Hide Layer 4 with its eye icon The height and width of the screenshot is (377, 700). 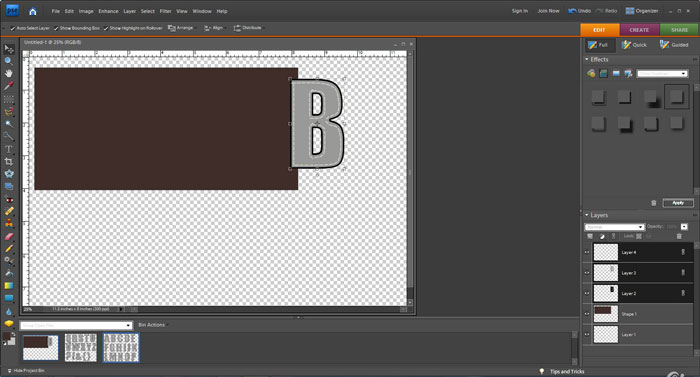[x=587, y=252]
